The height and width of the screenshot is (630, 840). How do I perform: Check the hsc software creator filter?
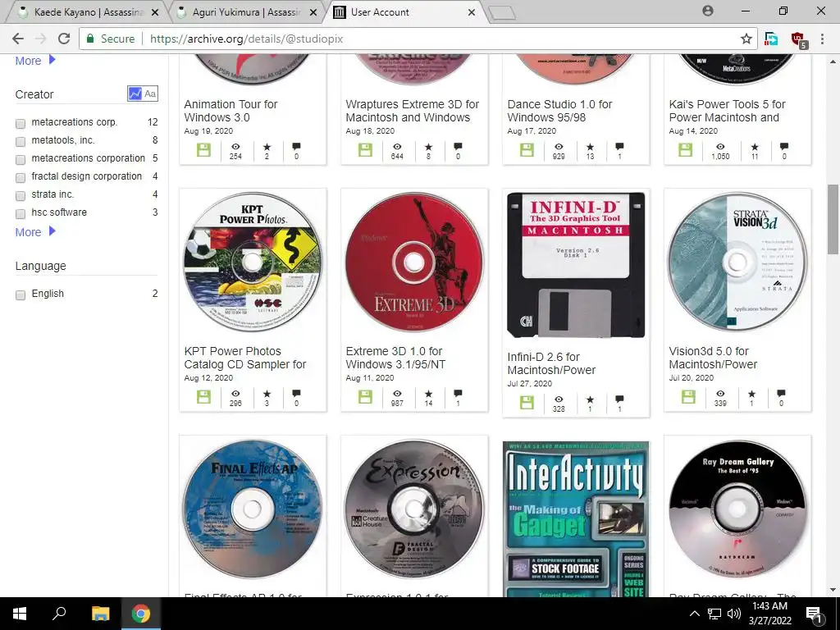[x=21, y=214]
